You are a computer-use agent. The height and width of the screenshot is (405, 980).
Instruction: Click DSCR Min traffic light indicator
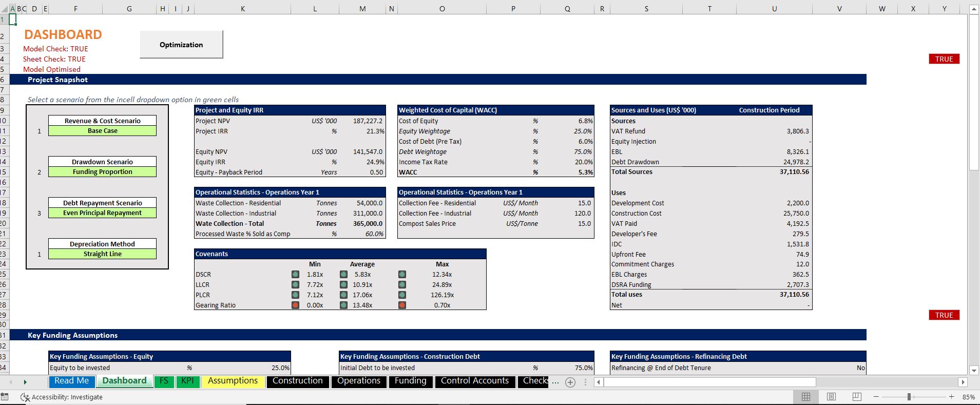(295, 274)
